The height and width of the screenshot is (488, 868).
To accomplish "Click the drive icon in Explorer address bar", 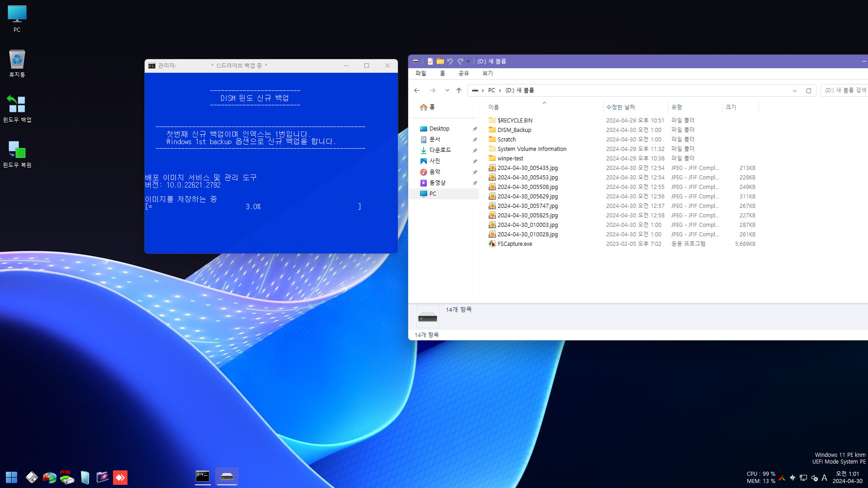I will 475,90.
